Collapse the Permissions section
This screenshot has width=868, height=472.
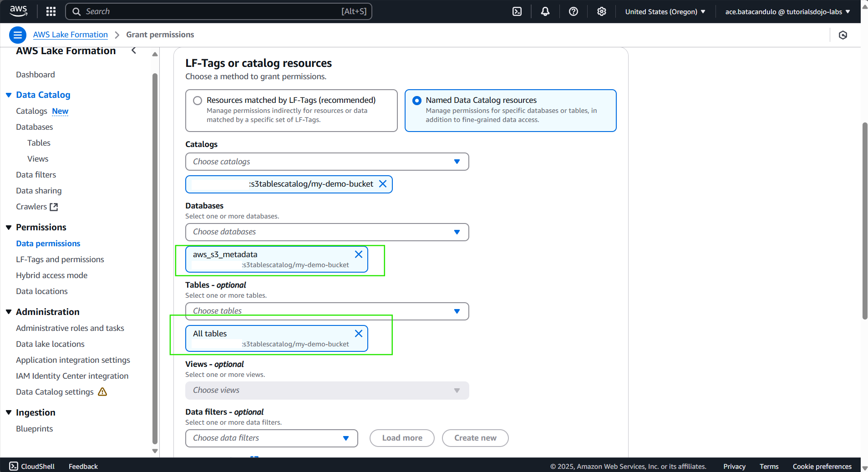(x=9, y=228)
